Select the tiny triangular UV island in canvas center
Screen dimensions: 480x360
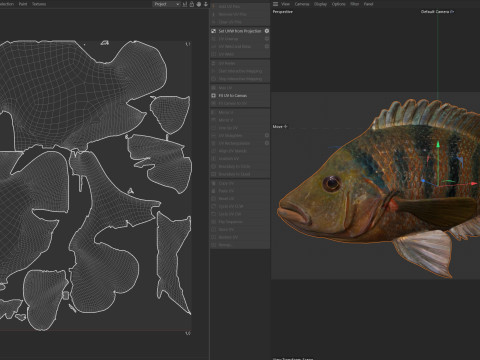click(x=131, y=191)
